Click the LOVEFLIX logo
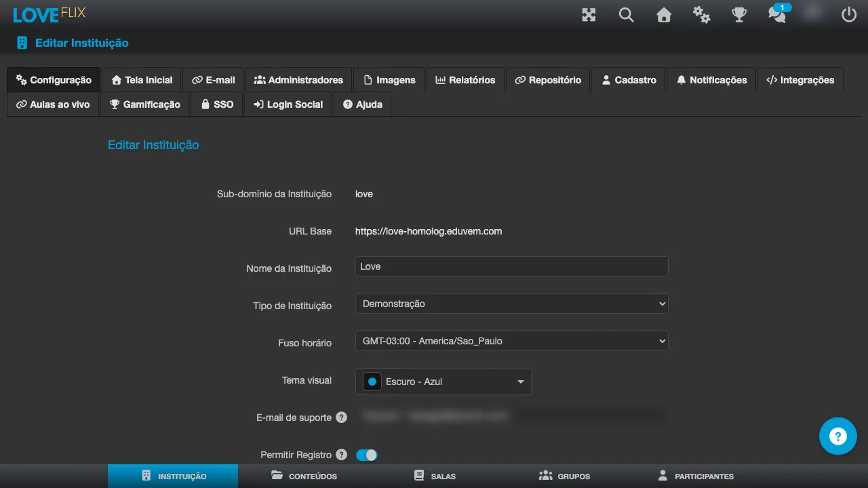Image resolution: width=868 pixels, height=488 pixels. [x=50, y=14]
